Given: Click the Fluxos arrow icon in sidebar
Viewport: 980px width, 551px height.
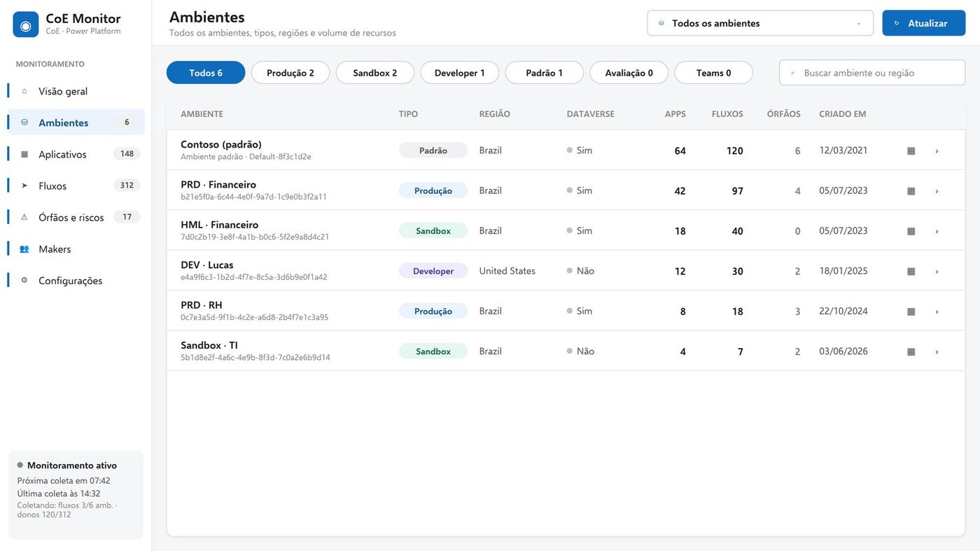Looking at the screenshot, I should (24, 186).
